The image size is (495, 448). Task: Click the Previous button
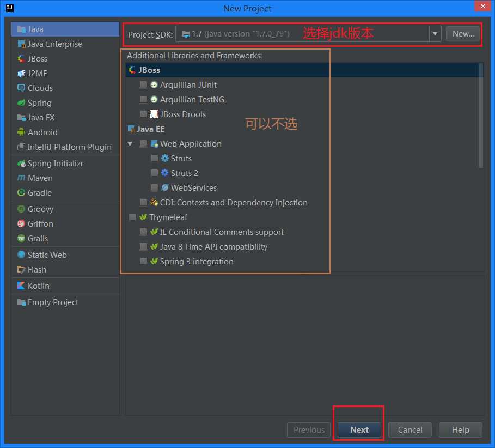tap(309, 429)
